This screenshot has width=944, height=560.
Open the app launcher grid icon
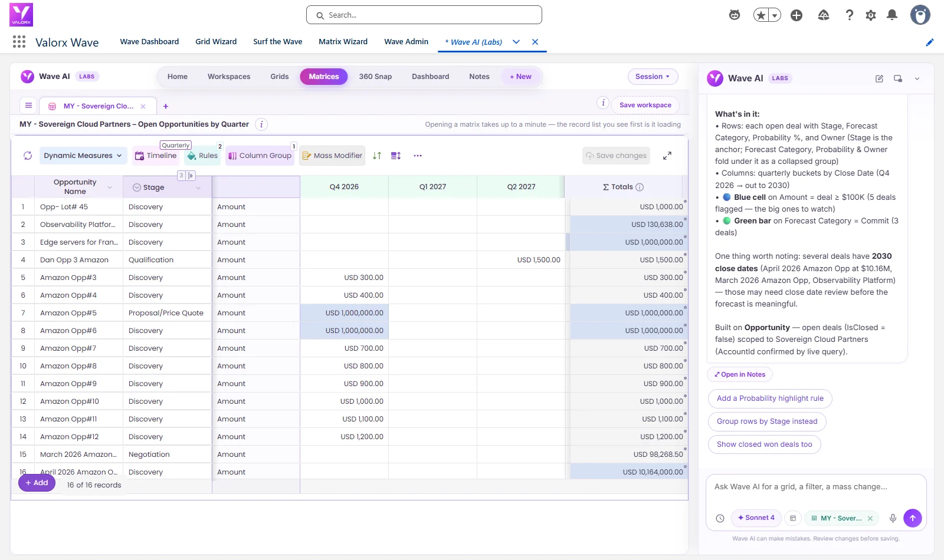pyautogui.click(x=19, y=41)
